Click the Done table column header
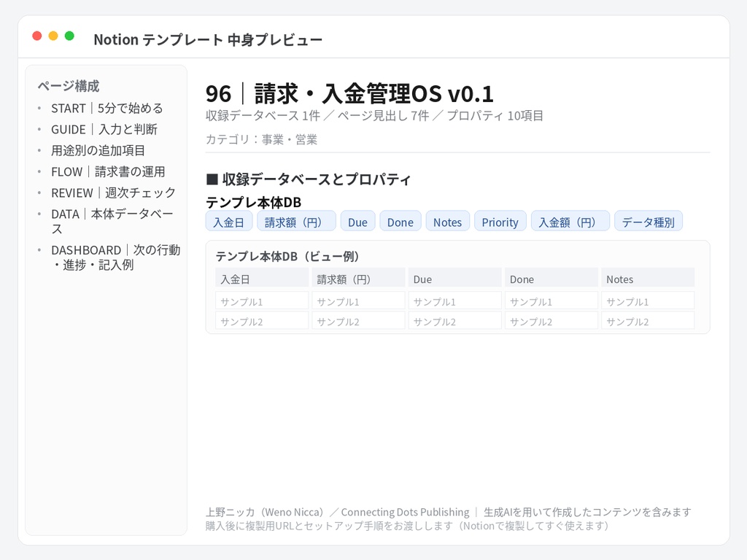This screenshot has height=560, width=747. click(551, 278)
